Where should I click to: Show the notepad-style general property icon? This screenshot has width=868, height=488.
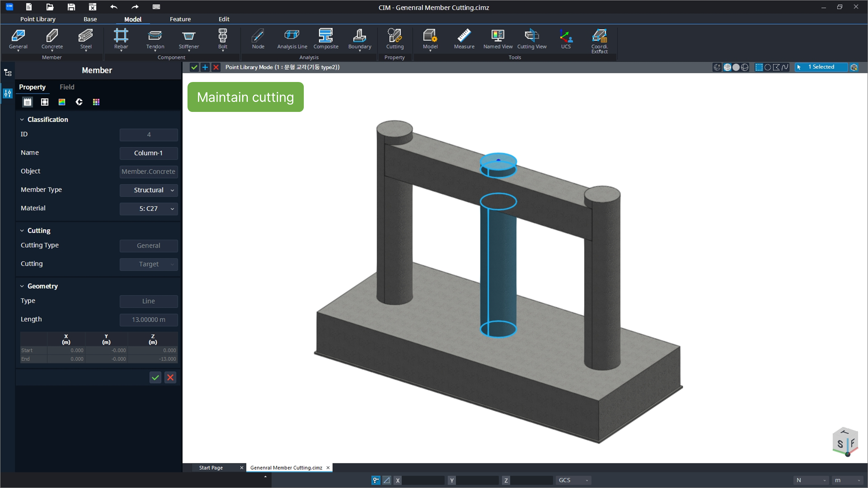[27, 102]
